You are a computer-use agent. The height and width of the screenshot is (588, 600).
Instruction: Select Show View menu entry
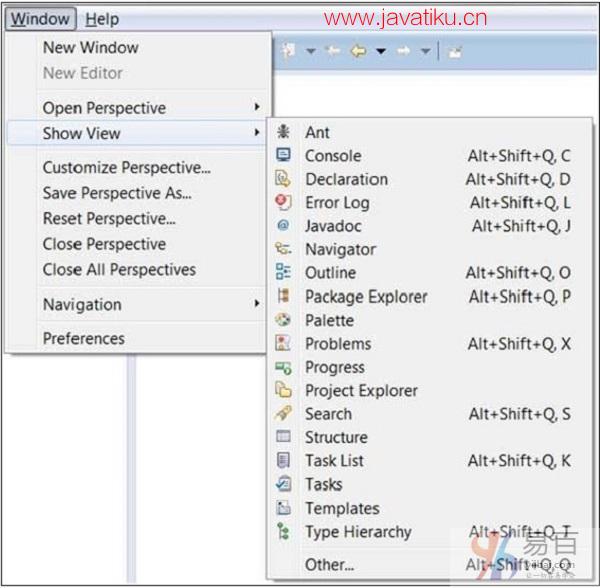coord(137,133)
